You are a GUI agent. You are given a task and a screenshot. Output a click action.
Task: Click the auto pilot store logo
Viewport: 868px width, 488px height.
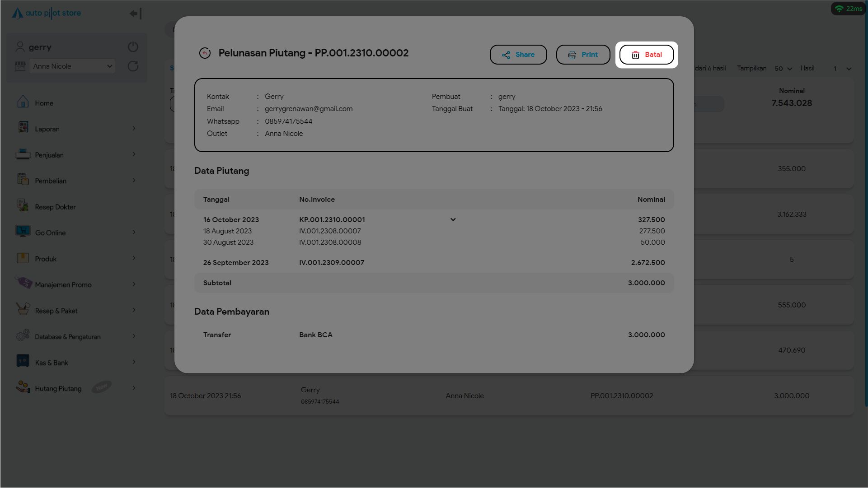click(x=47, y=13)
